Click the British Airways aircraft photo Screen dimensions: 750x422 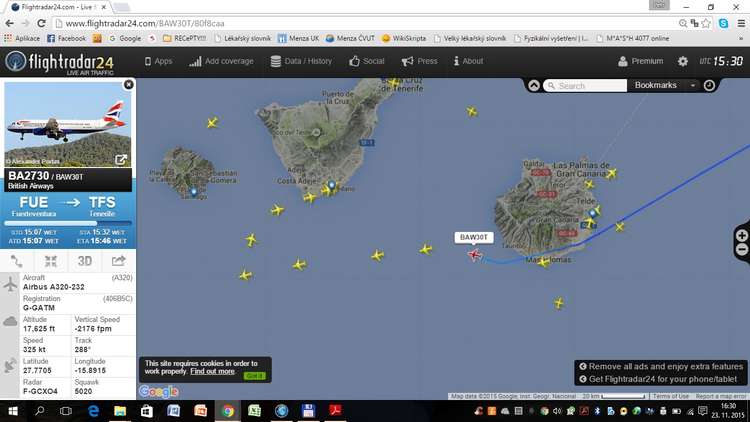[68, 124]
